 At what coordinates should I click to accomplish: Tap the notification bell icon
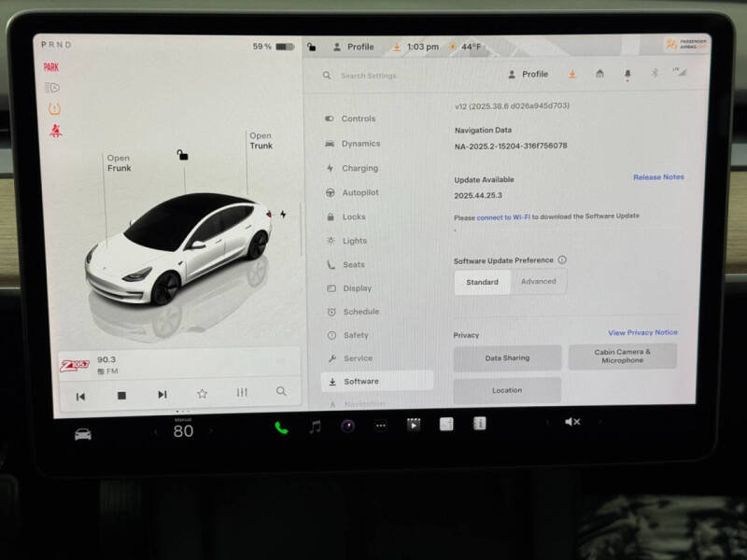point(627,75)
